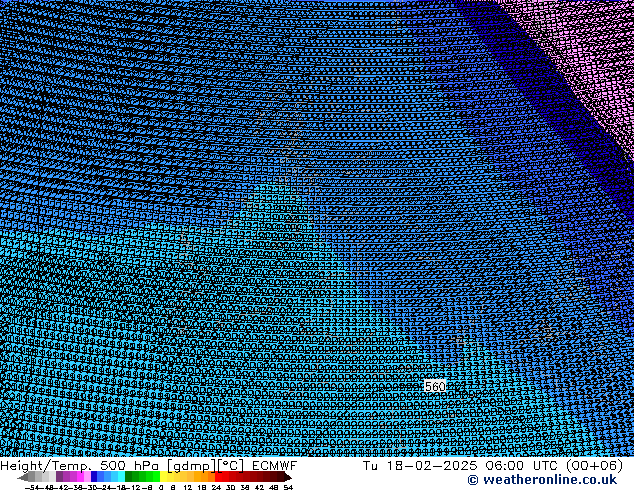
Task: Click the [°C] unit label
Action: [231, 466]
